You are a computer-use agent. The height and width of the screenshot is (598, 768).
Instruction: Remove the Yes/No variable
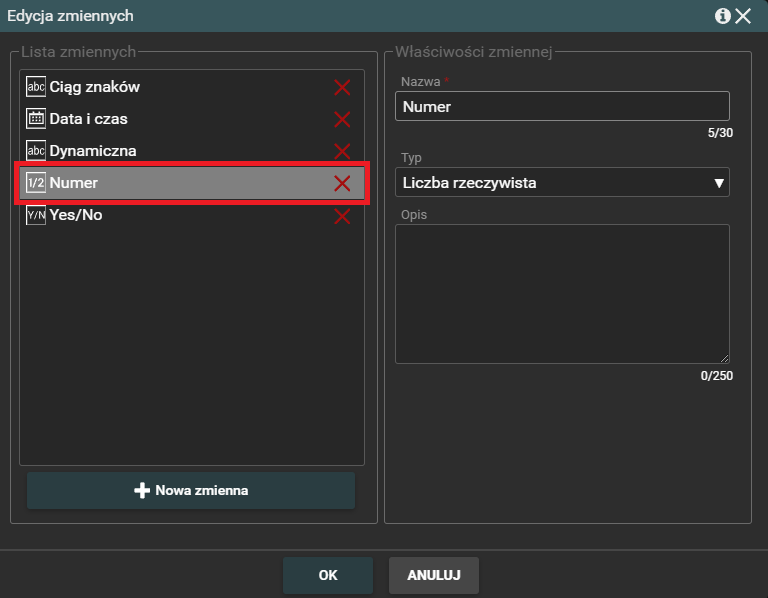pyautogui.click(x=342, y=215)
